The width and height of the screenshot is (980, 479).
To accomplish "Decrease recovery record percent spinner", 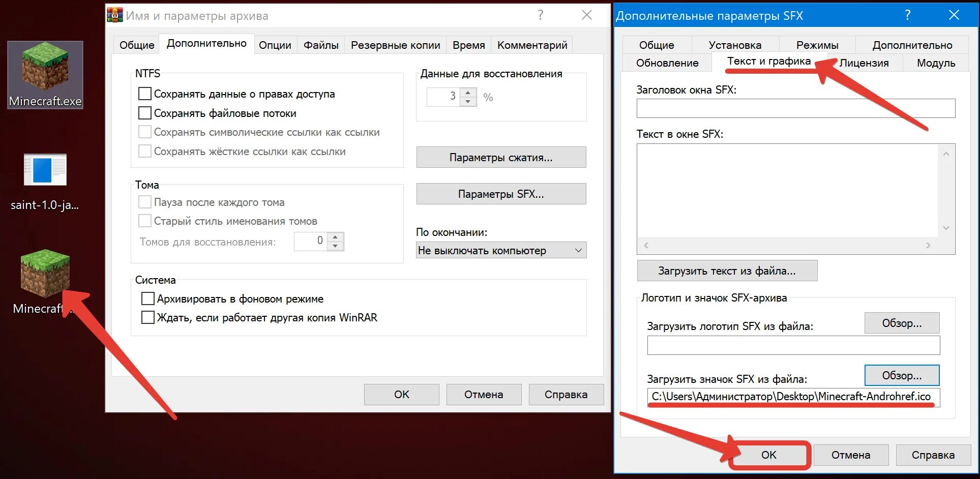I will (x=468, y=102).
